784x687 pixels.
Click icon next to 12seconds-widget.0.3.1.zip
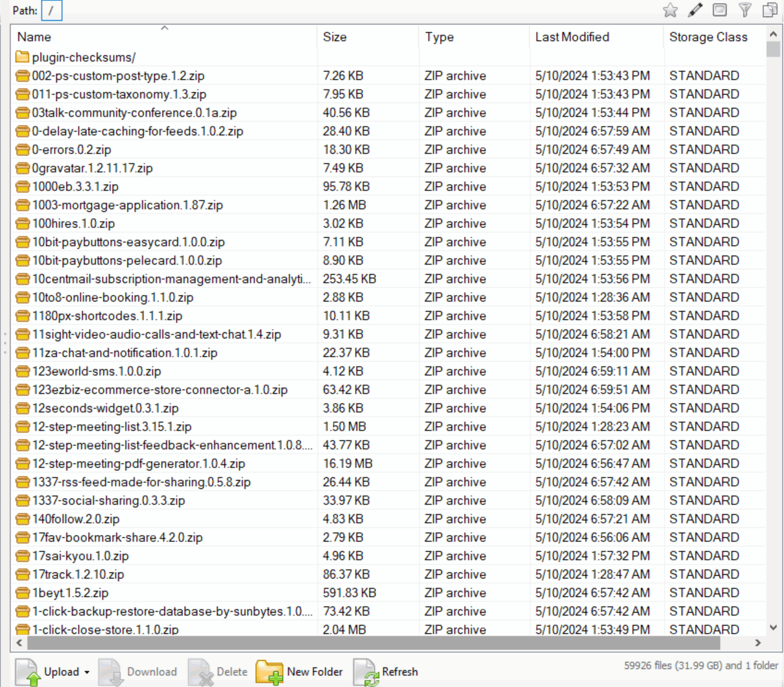click(23, 408)
